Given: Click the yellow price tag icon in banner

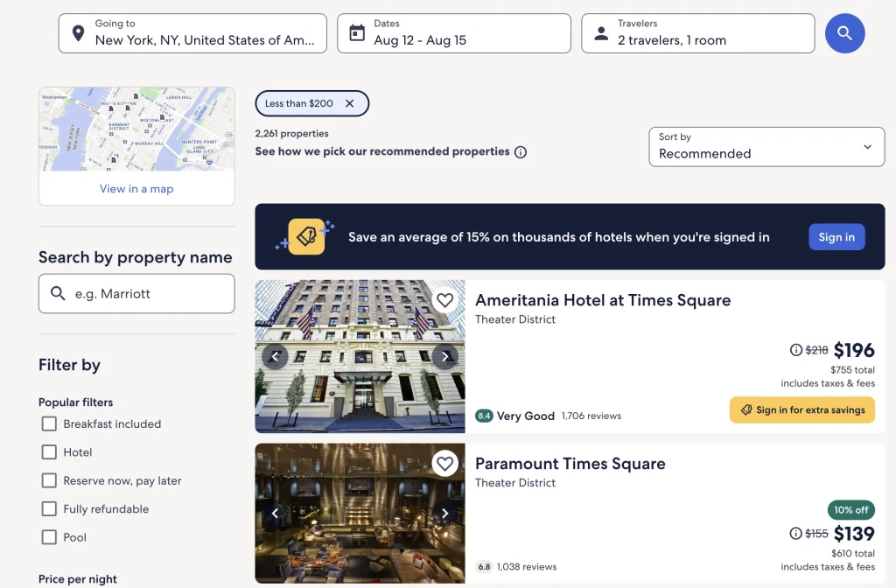Looking at the screenshot, I should (306, 236).
